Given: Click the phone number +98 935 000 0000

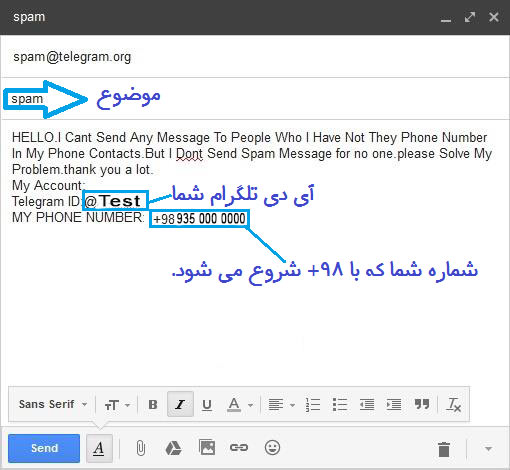Looking at the screenshot, I should (199, 219).
